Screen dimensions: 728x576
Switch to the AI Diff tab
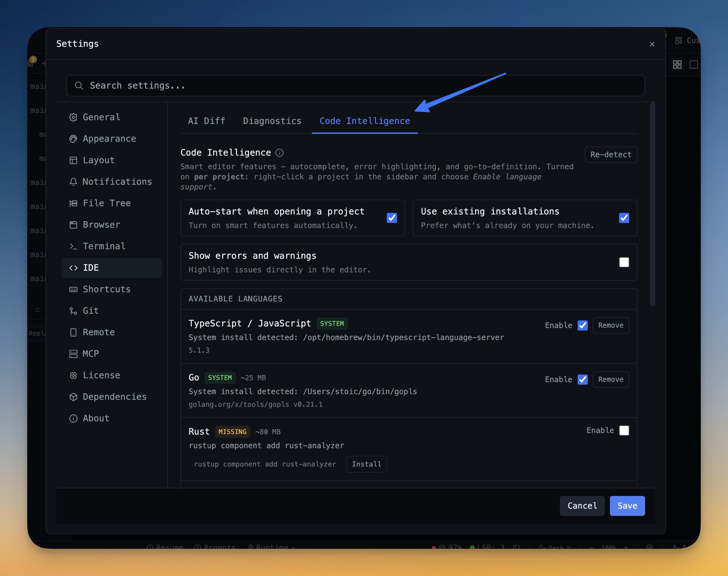coord(206,121)
